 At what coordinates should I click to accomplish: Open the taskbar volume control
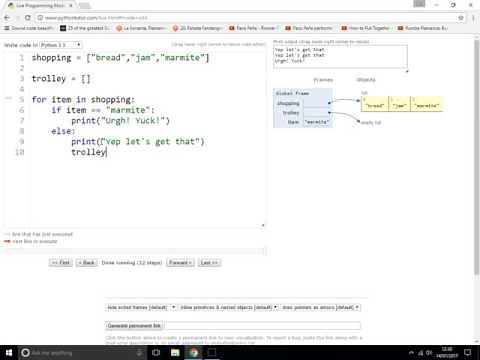click(429, 353)
